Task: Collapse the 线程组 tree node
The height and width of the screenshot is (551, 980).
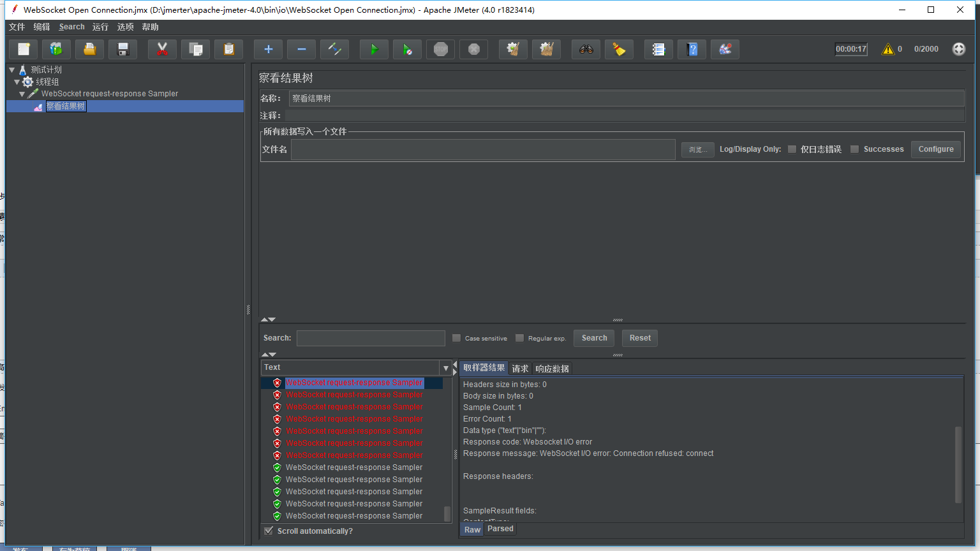Action: click(17, 82)
